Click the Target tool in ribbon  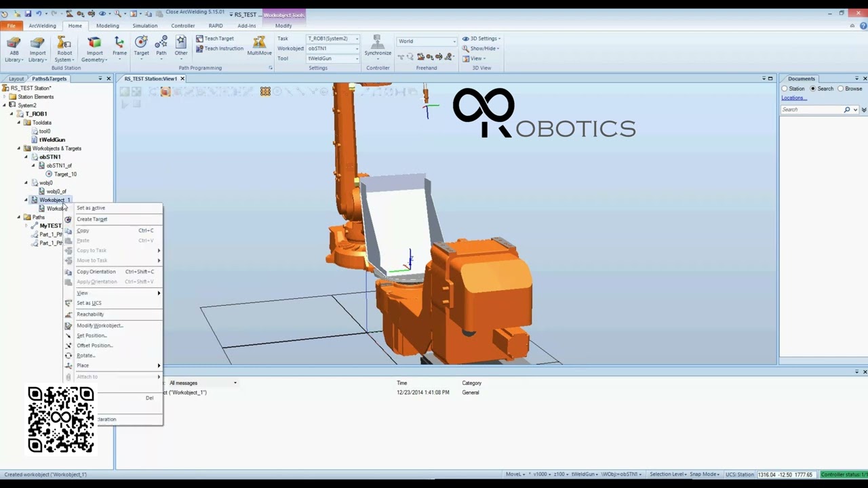(x=141, y=47)
